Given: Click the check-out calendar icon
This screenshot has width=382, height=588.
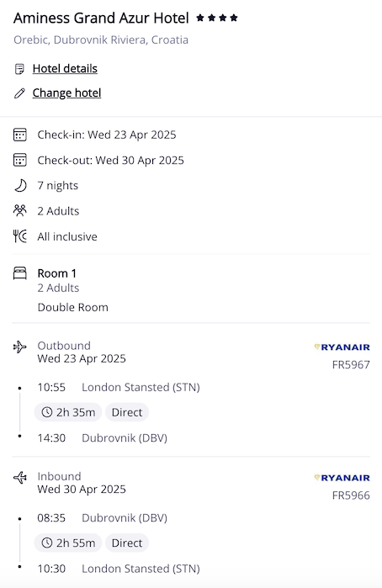Looking at the screenshot, I should tap(20, 160).
